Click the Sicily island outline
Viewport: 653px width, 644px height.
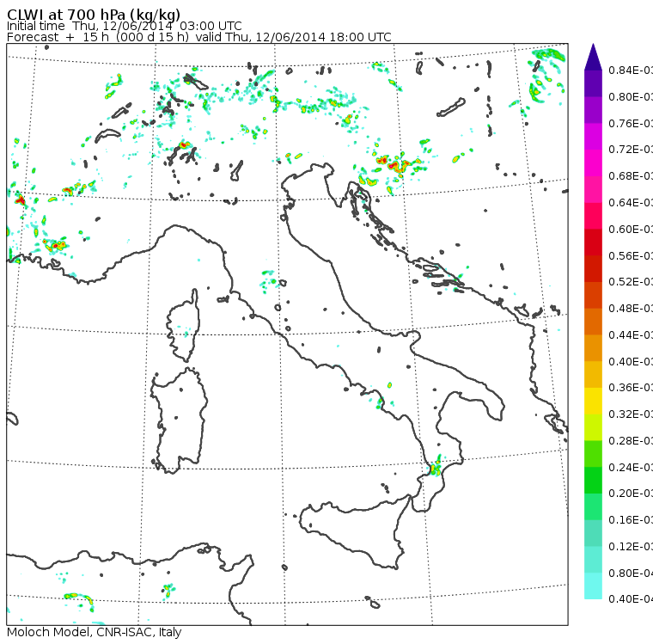pos(355,531)
